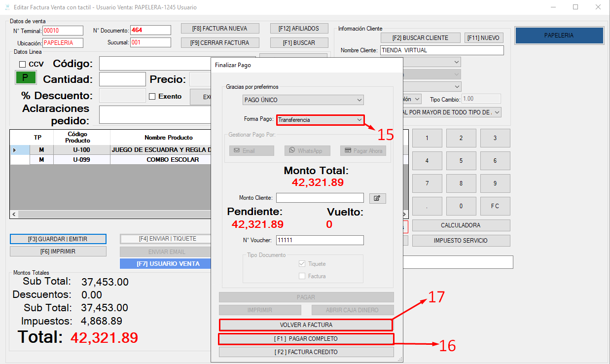Viewport: 610px width, 364px height.
Task: Open the PAGO ÚNICO dropdown
Action: (x=303, y=100)
